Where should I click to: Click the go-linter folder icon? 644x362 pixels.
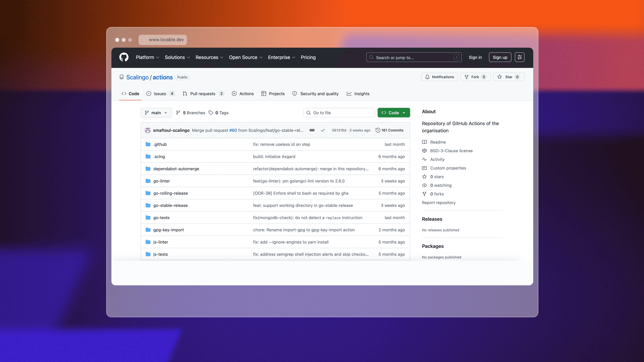coord(148,181)
